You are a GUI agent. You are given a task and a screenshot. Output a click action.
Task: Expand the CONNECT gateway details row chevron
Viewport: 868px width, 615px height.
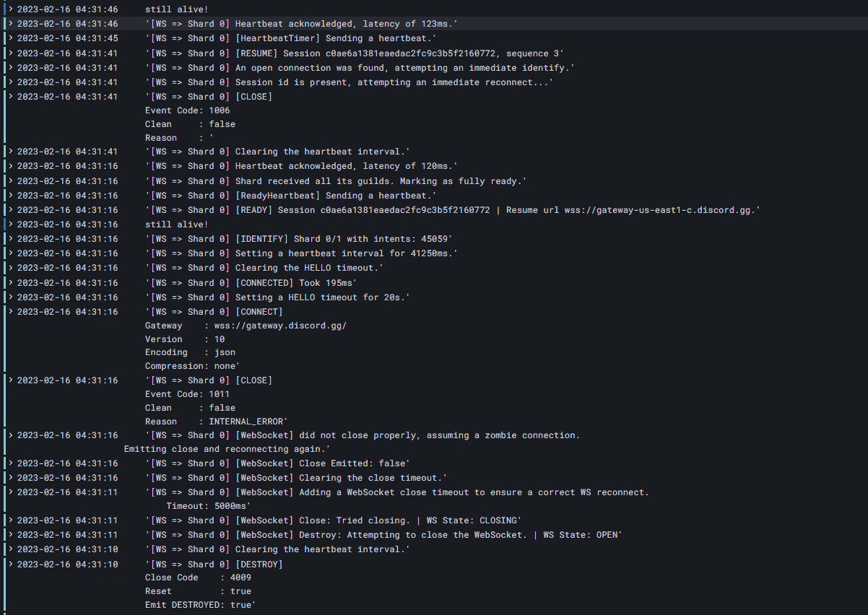click(11, 312)
